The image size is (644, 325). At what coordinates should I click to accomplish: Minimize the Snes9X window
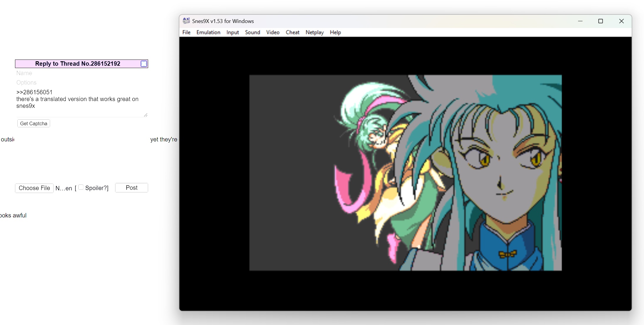point(580,21)
